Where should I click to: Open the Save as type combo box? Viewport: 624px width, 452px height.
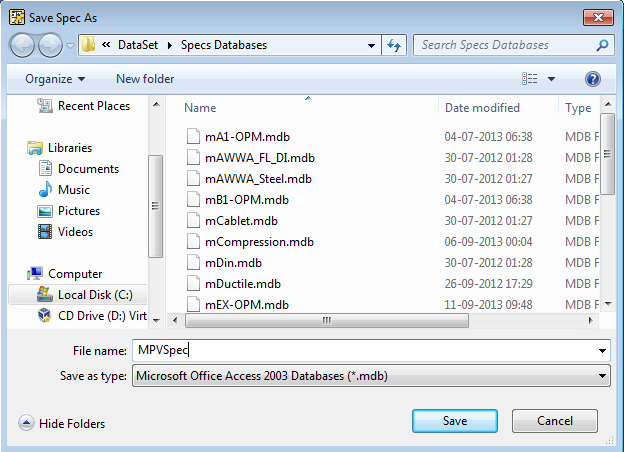tap(371, 376)
